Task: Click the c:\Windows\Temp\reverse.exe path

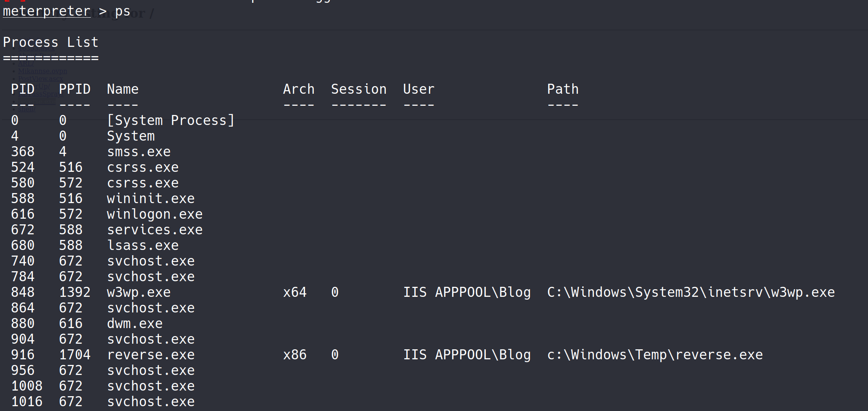Action: click(655, 355)
